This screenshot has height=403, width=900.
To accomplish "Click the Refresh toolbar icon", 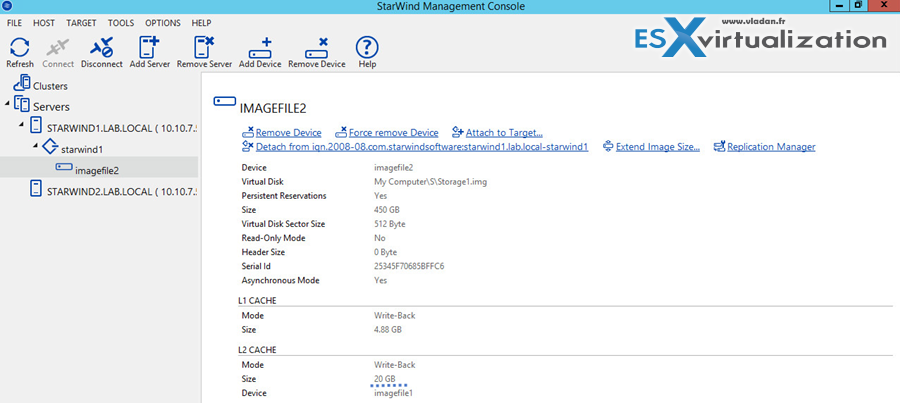I will 20,46.
